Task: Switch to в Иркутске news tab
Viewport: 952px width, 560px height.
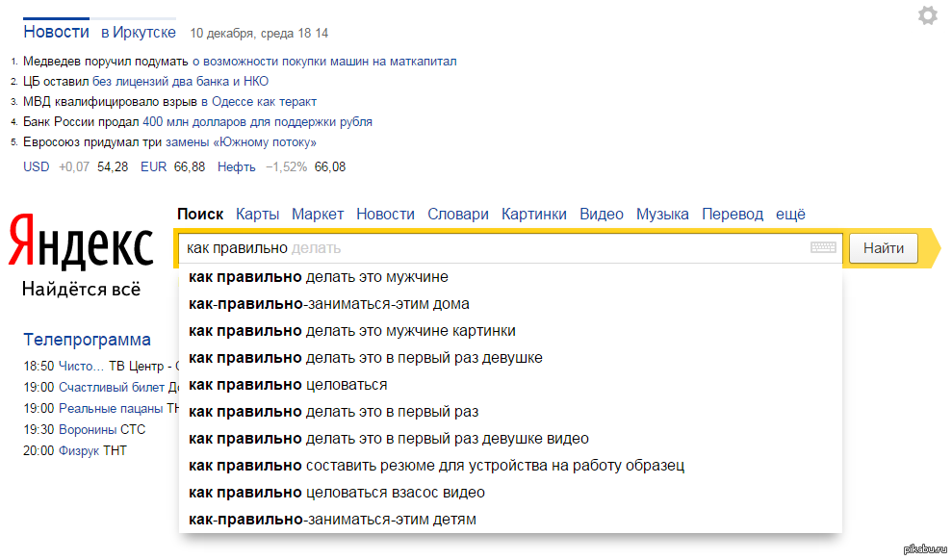Action: tap(139, 32)
